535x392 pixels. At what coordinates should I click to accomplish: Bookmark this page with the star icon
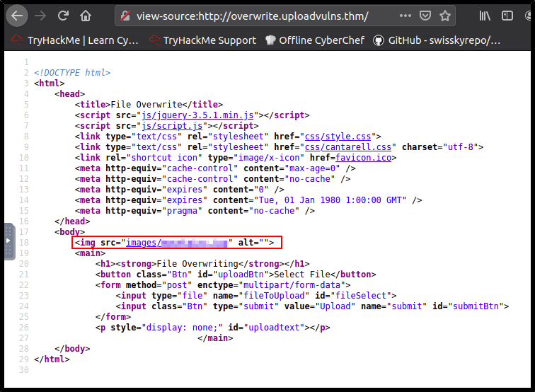coord(445,16)
